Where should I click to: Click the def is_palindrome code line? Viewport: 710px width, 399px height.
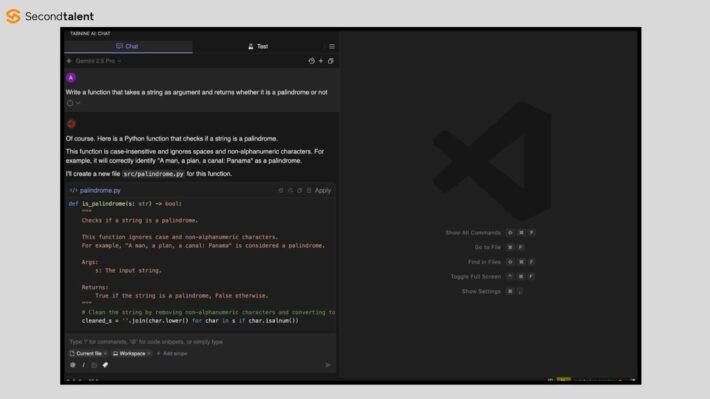click(125, 204)
